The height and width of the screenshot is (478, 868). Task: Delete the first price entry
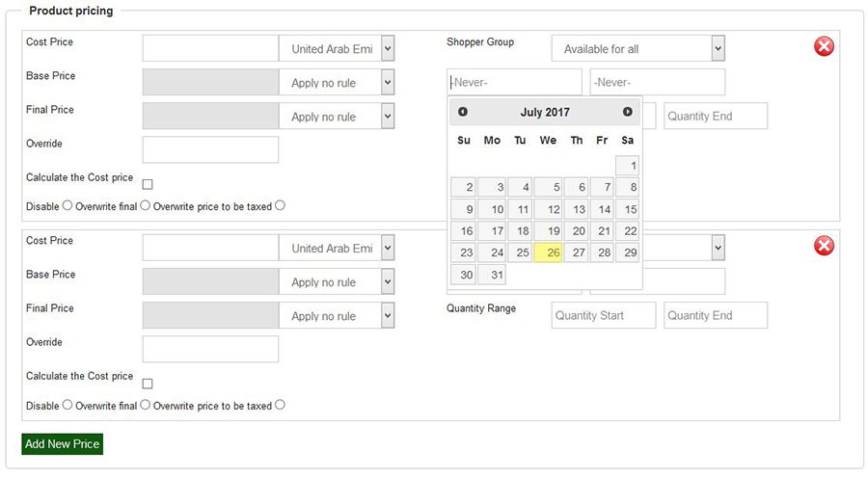[x=824, y=46]
